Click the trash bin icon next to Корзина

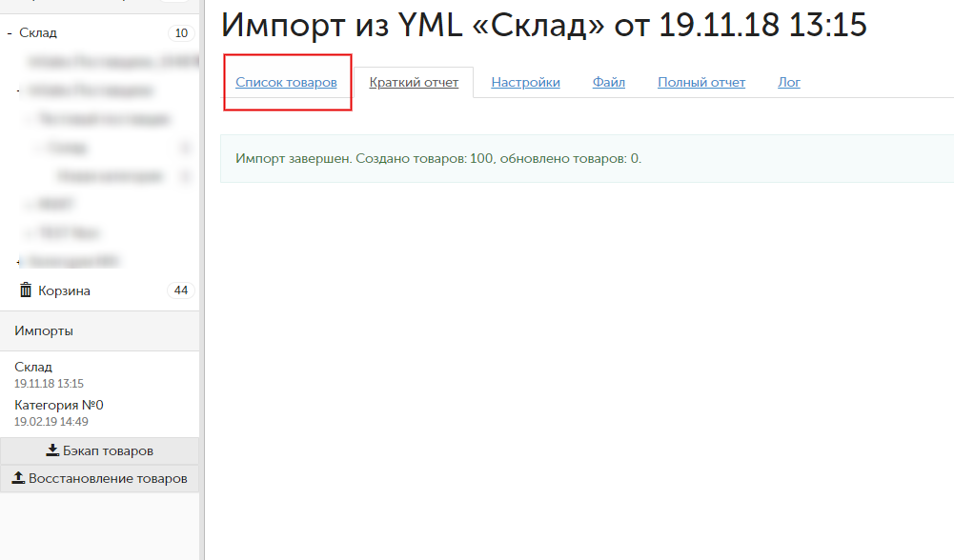click(x=26, y=290)
